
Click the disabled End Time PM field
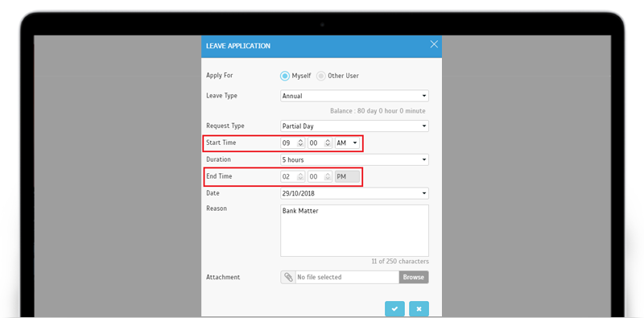click(x=348, y=176)
